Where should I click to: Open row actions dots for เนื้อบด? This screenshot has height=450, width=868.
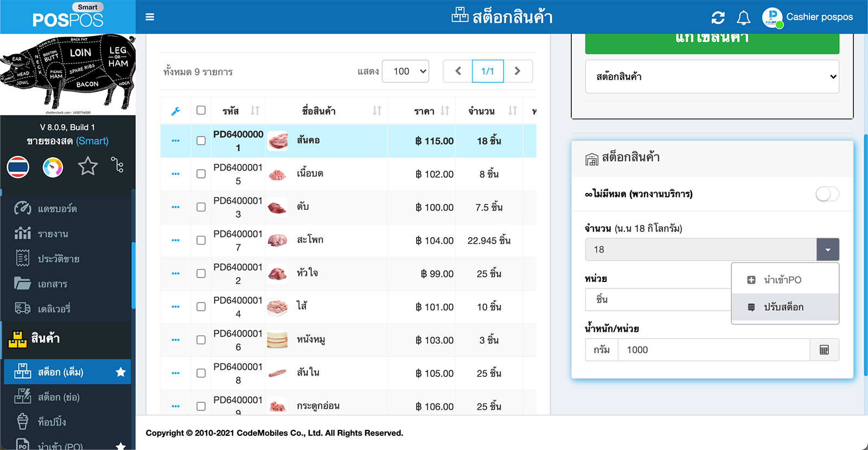[x=175, y=174]
